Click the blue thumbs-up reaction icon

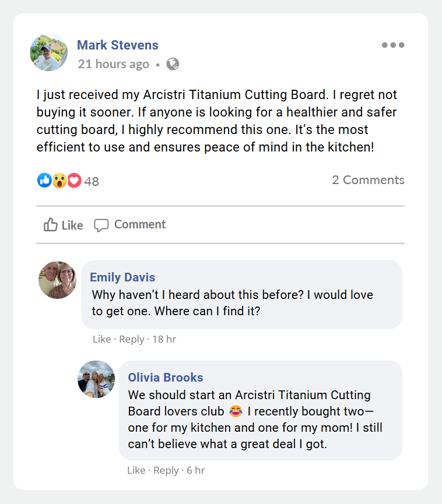pos(44,181)
